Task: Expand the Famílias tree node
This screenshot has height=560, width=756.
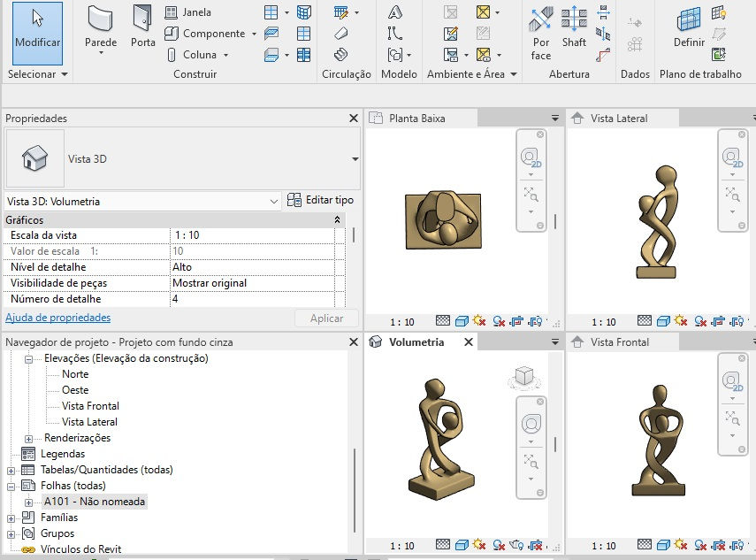Action: point(11,518)
